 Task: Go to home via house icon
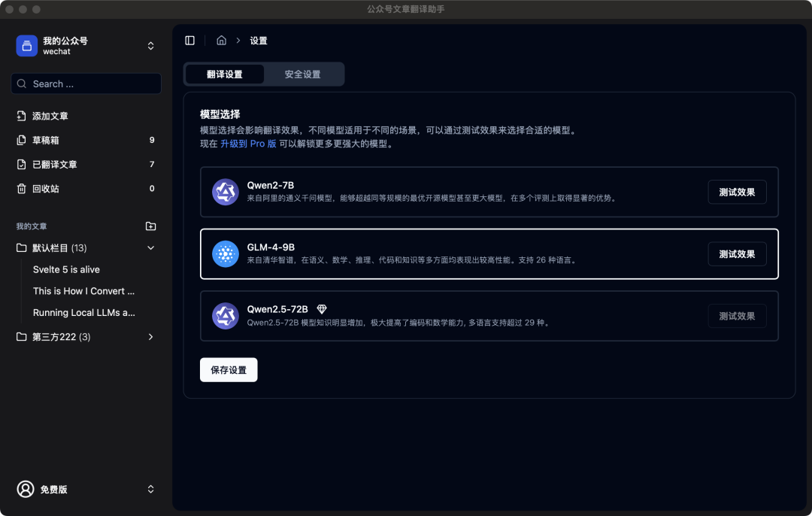[221, 41]
